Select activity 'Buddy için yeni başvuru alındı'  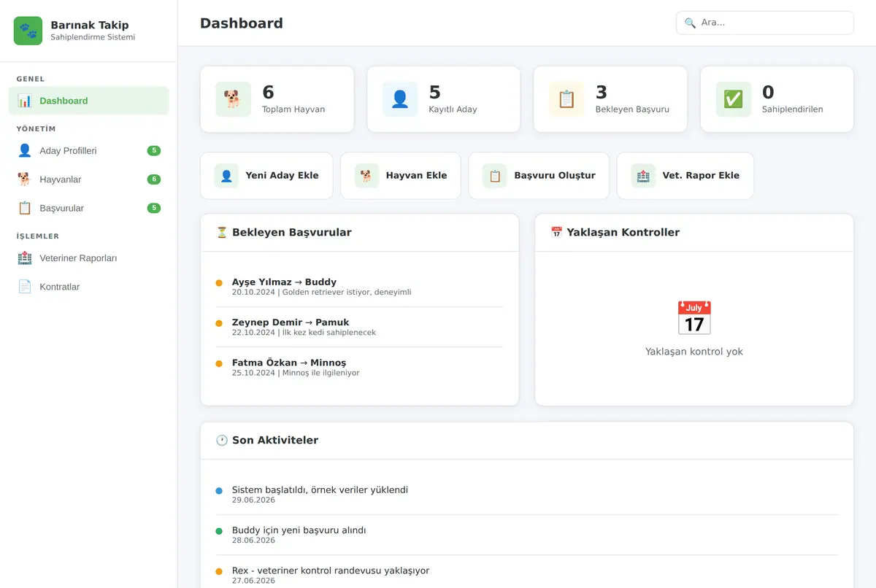coord(526,535)
